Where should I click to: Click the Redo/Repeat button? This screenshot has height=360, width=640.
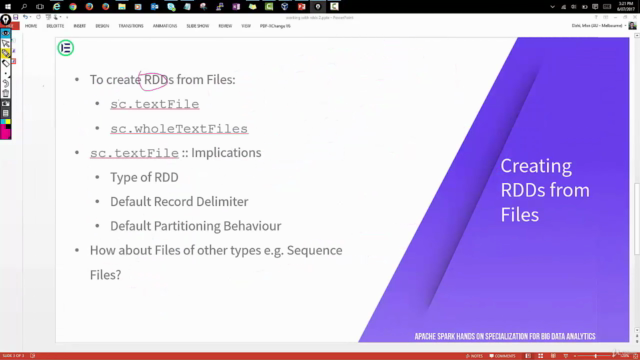click(x=38, y=17)
